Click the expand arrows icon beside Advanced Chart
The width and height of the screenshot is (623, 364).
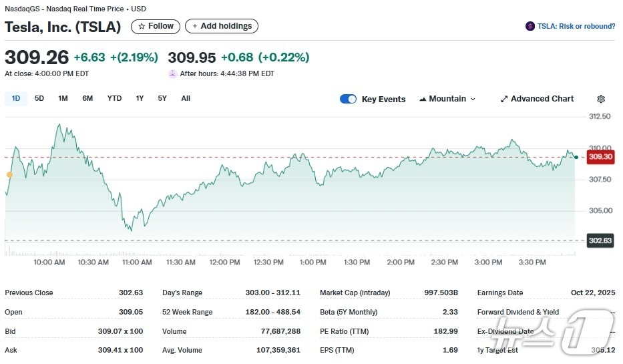pyautogui.click(x=504, y=99)
